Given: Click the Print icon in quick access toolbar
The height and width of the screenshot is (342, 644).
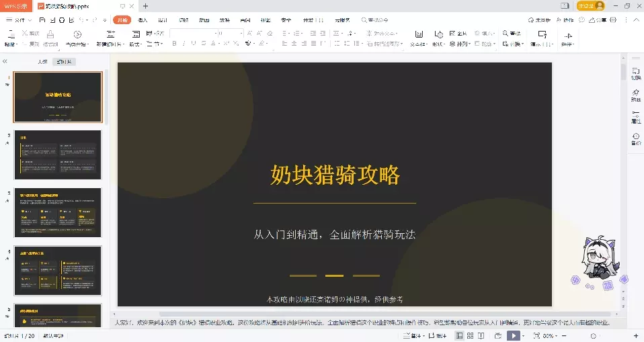Looking at the screenshot, I should [62, 19].
